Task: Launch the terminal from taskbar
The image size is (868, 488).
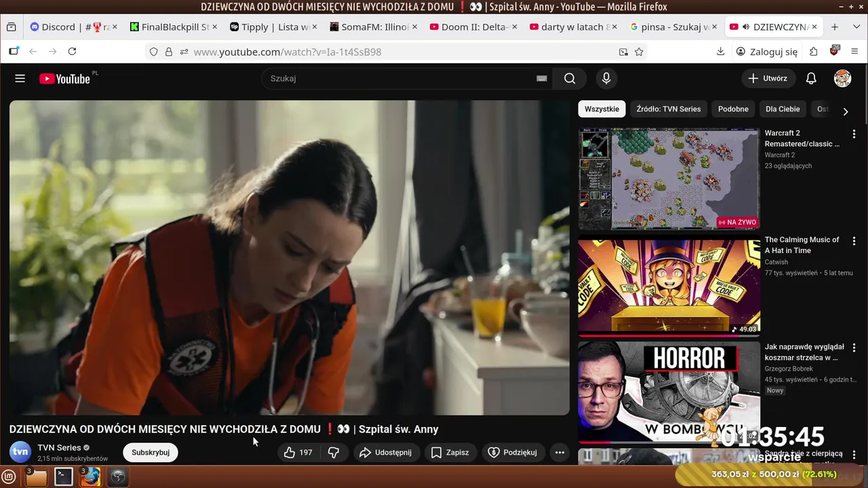Action: [64, 477]
